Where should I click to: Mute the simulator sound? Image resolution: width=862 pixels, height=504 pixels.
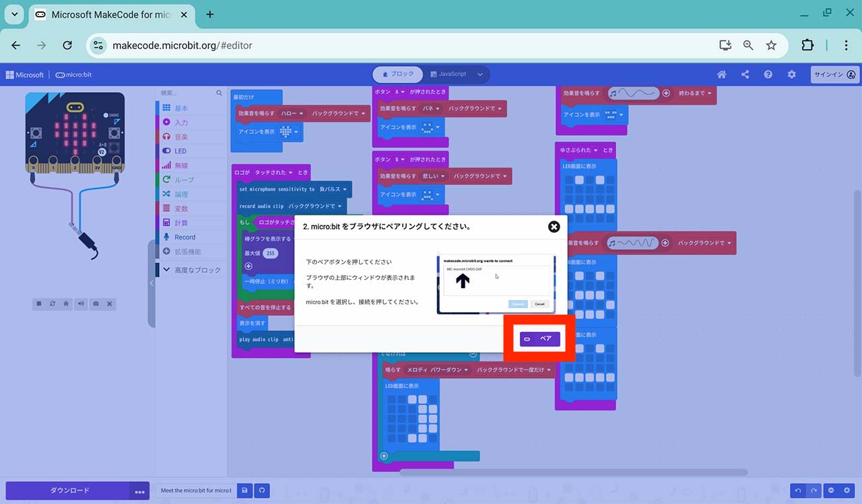(x=81, y=304)
